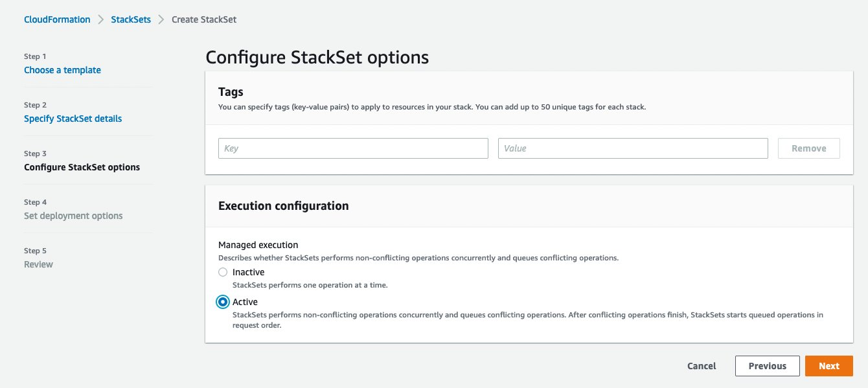Viewport: 868px width, 388px height.
Task: Open the CloudFormation breadcrumb link
Action: (56, 19)
